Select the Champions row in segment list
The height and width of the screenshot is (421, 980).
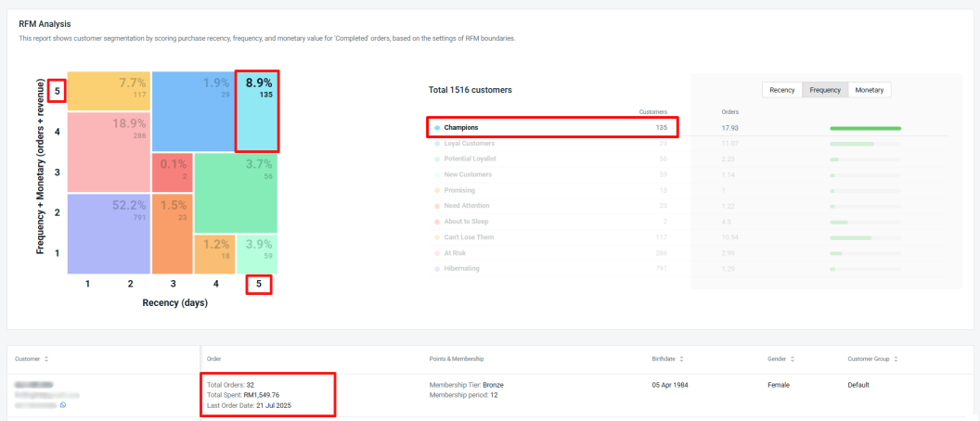(x=552, y=127)
